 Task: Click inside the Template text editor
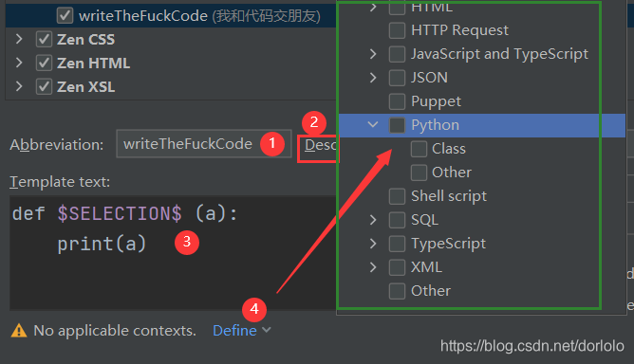point(173,253)
